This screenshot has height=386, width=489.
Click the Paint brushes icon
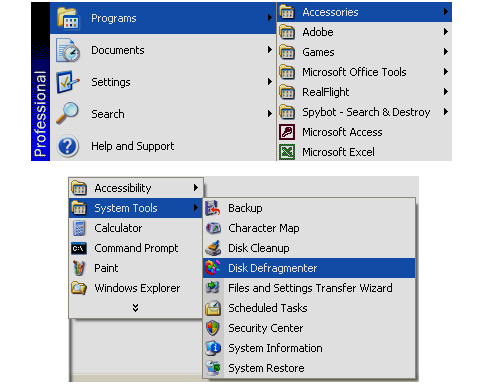[79, 268]
